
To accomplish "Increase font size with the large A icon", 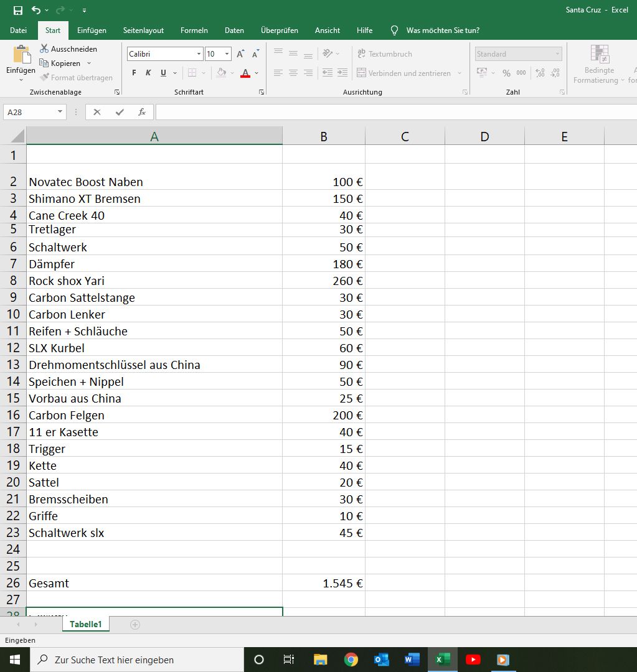I will pyautogui.click(x=240, y=54).
